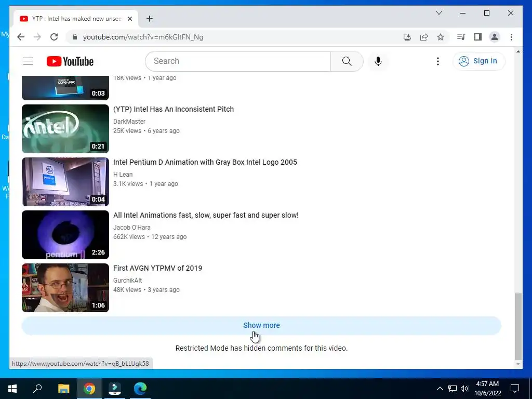Click 'Restricted Mode has hidden comments' text

pyautogui.click(x=261, y=348)
